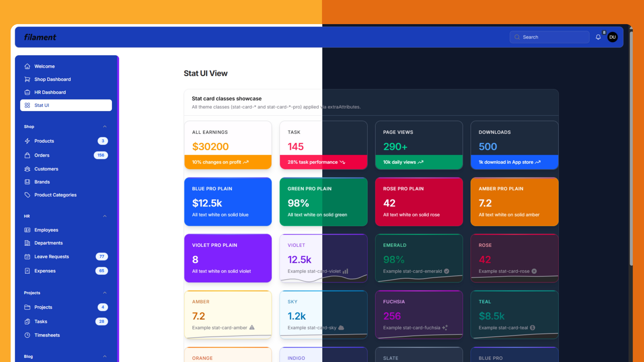Click the 8 notification count badge
The height and width of the screenshot is (362, 644).
pos(604,32)
